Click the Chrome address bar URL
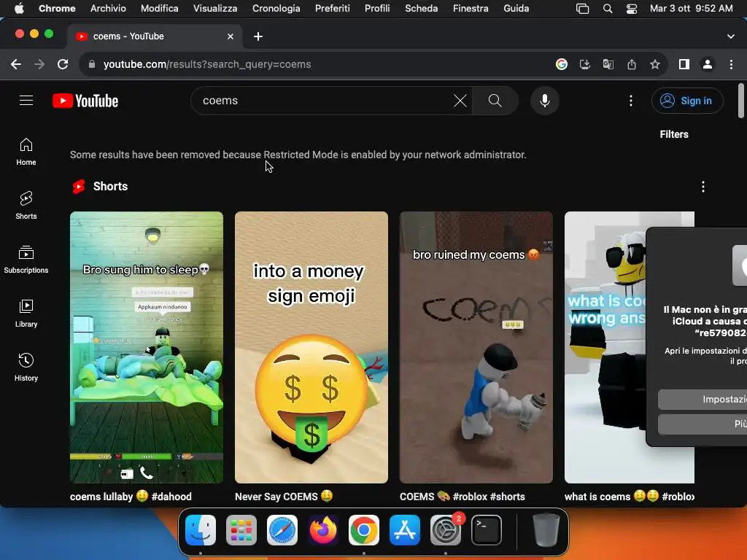The image size is (747, 560). [207, 64]
